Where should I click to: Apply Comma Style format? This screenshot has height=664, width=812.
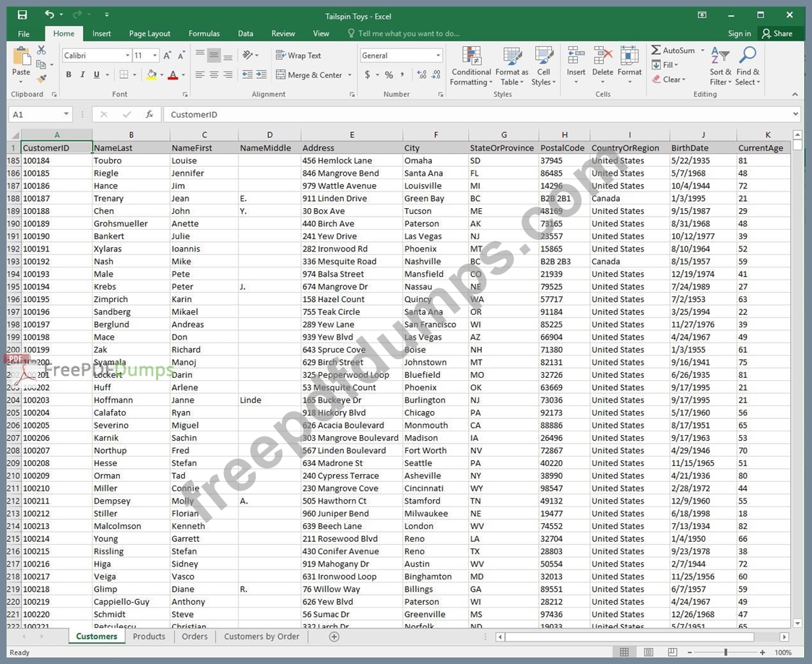(x=402, y=74)
